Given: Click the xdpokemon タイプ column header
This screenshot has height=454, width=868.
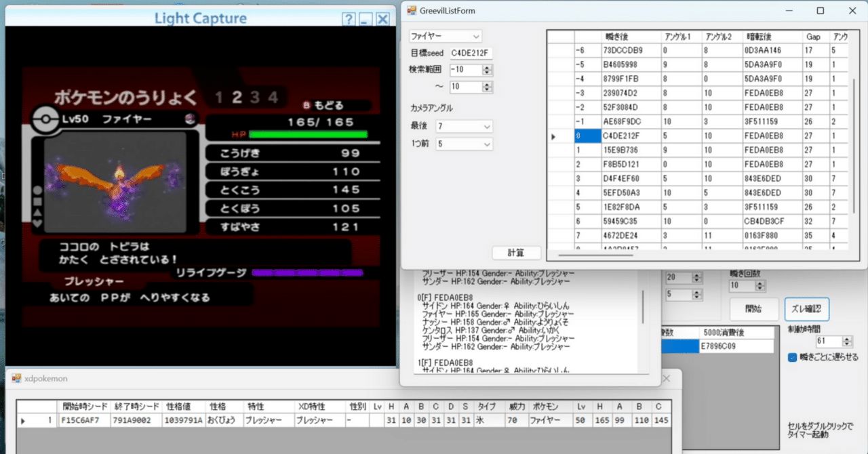Looking at the screenshot, I should tap(489, 407).
